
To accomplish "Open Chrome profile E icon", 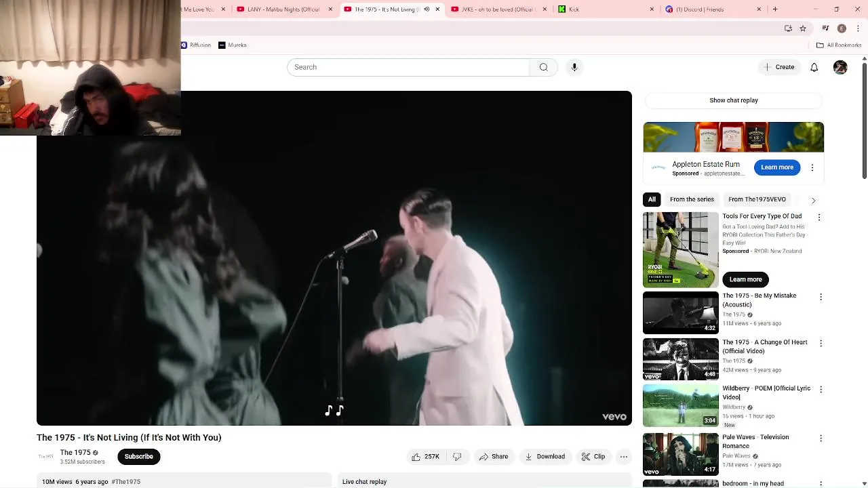I will tap(842, 28).
